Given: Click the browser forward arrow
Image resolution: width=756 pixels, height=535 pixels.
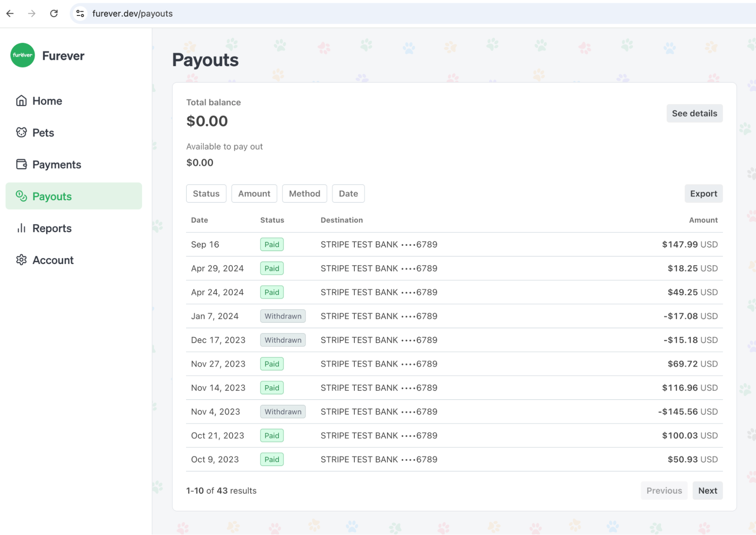Looking at the screenshot, I should (x=32, y=14).
